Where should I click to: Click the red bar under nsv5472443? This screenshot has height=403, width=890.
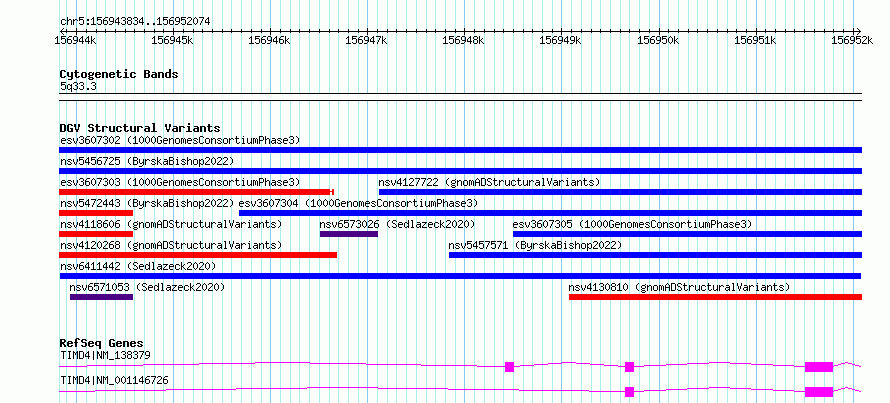click(96, 213)
